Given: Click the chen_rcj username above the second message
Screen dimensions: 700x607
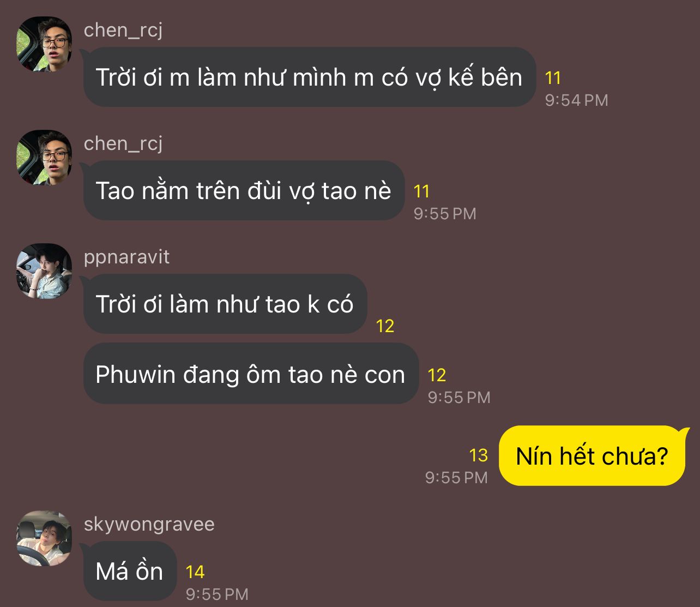Looking at the screenshot, I should 123,143.
